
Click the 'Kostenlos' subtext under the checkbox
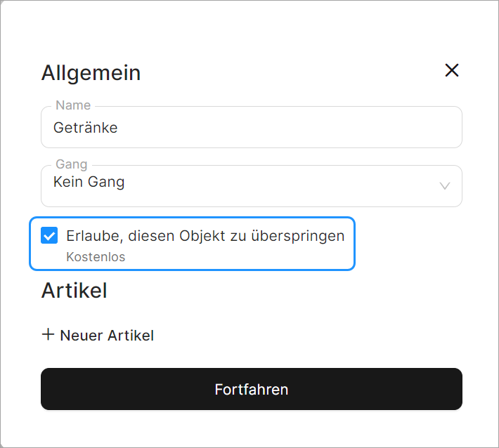click(x=96, y=257)
